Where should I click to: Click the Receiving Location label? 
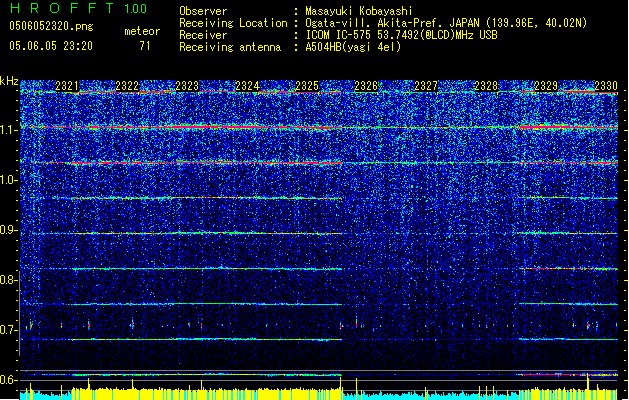pyautogui.click(x=233, y=23)
